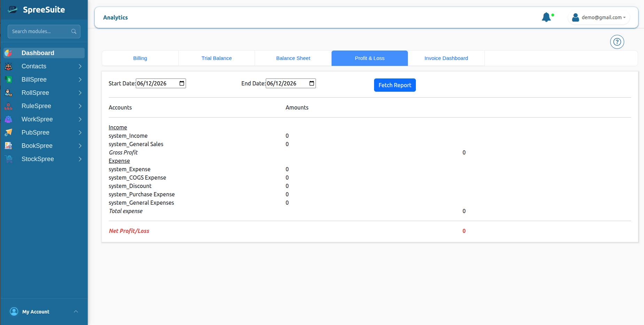Click the My Account profile icon
This screenshot has width=644, height=325.
point(14,311)
